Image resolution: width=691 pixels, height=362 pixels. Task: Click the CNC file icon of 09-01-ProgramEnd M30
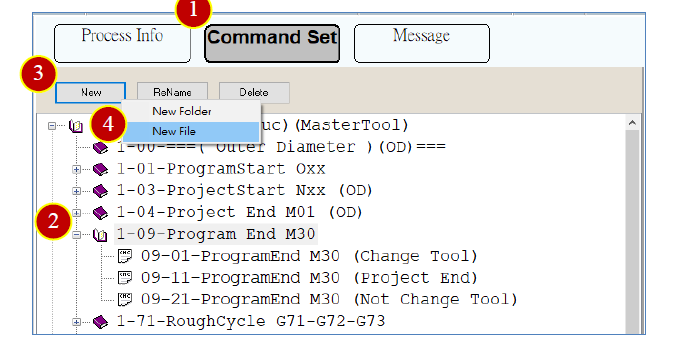125,256
